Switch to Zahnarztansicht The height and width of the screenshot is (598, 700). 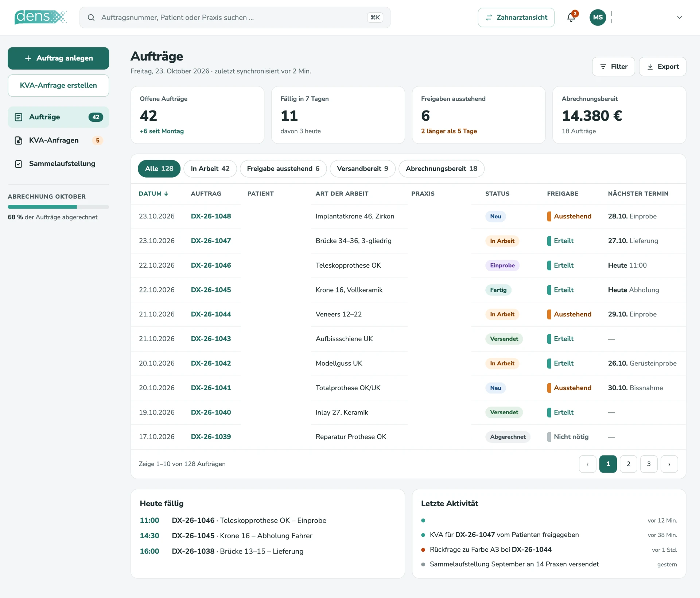[x=516, y=18]
